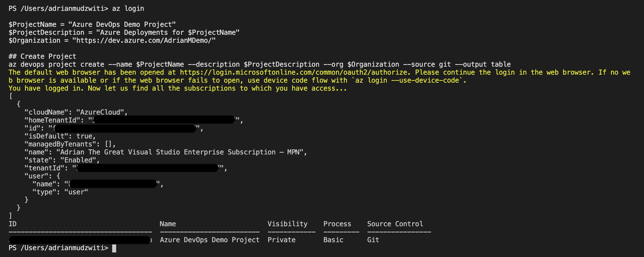644x257 pixels.
Task: Click the 'Private' visibility cell
Action: pyautogui.click(x=282, y=240)
